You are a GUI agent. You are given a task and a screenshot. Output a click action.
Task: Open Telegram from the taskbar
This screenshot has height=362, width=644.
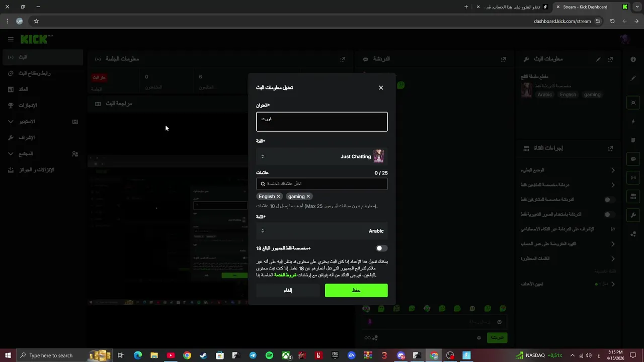(253, 355)
